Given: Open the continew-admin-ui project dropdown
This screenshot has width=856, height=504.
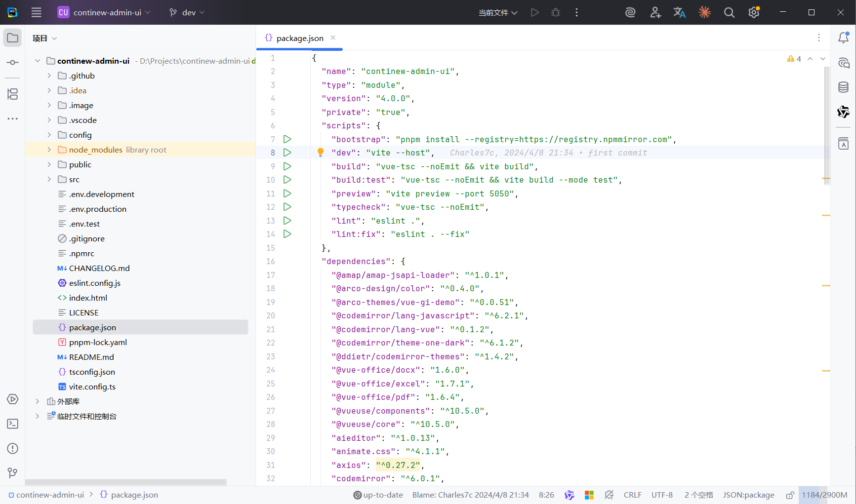Looking at the screenshot, I should pos(104,12).
